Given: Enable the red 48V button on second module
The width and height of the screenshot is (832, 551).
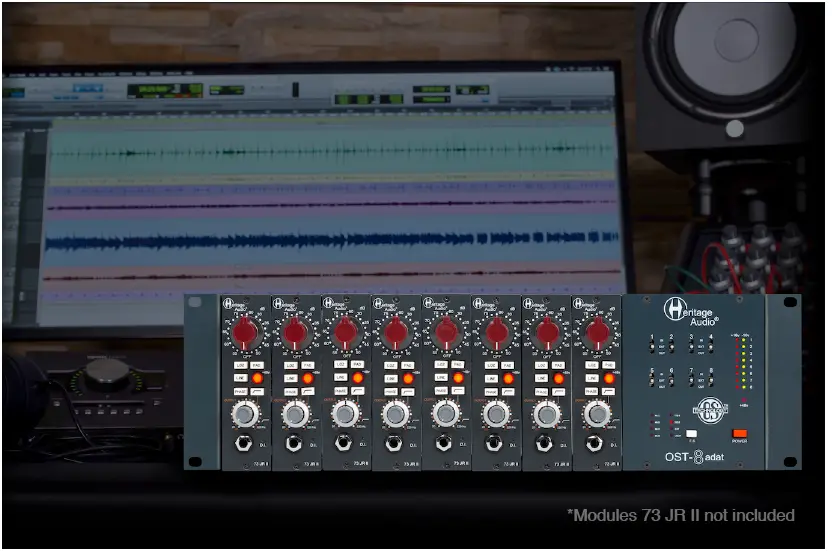Looking at the screenshot, I should coord(308,378).
